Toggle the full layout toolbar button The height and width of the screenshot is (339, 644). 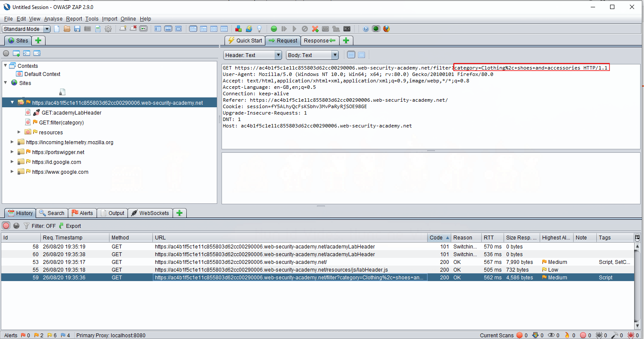tap(178, 29)
